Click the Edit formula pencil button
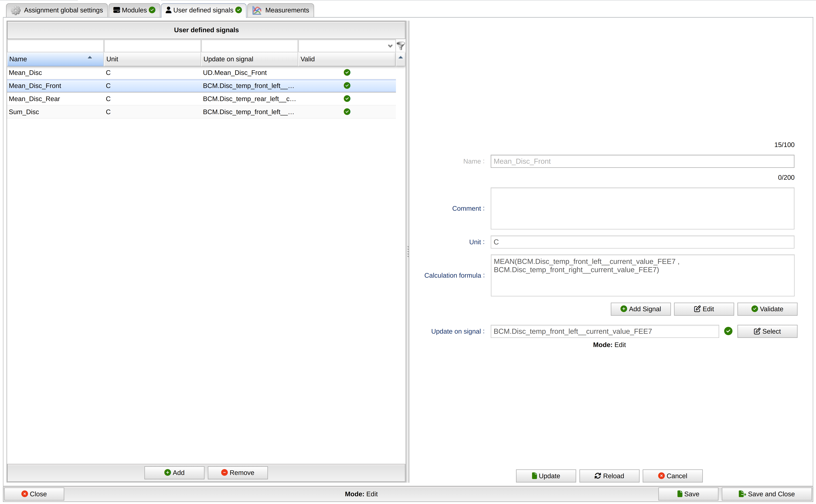Image resolution: width=816 pixels, height=504 pixels. pos(703,309)
